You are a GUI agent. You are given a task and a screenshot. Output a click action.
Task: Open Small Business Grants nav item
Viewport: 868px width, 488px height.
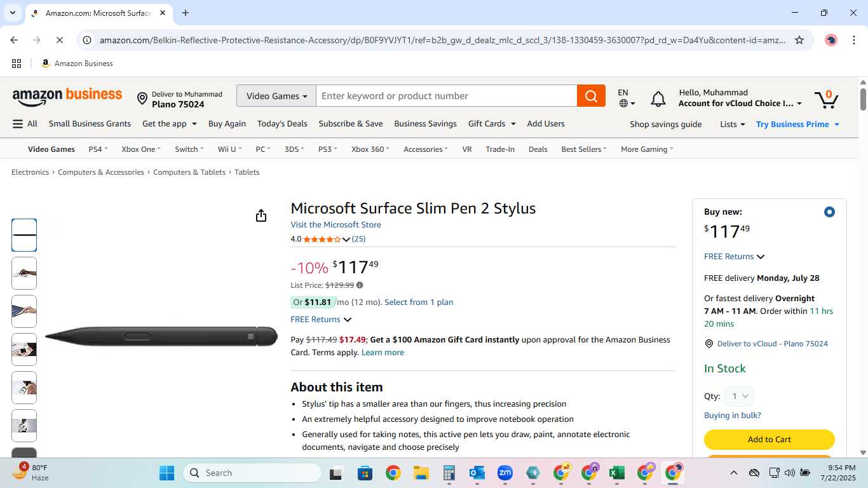[x=90, y=124]
